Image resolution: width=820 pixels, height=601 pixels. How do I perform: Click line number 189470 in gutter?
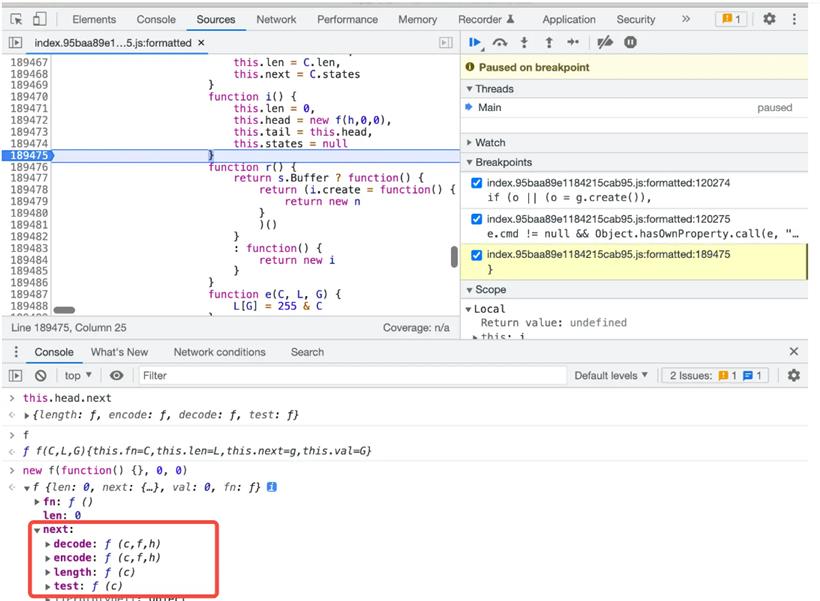[29, 97]
